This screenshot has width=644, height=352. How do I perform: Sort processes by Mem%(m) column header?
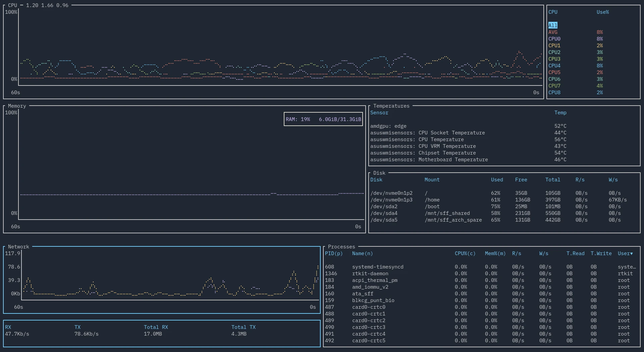click(x=495, y=253)
